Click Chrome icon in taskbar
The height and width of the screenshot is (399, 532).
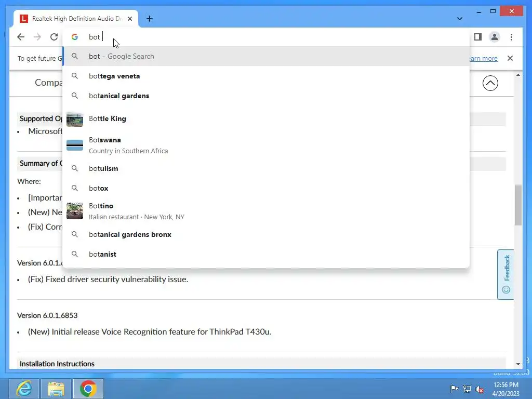pos(88,389)
